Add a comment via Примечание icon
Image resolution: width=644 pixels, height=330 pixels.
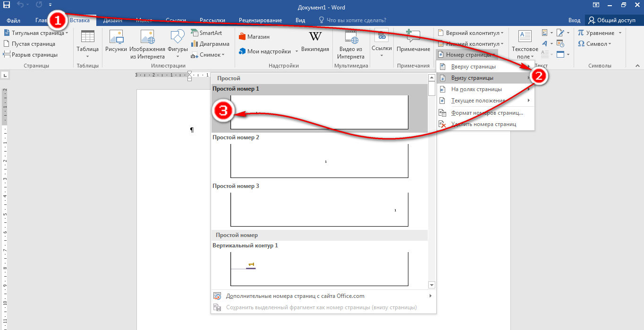413,37
